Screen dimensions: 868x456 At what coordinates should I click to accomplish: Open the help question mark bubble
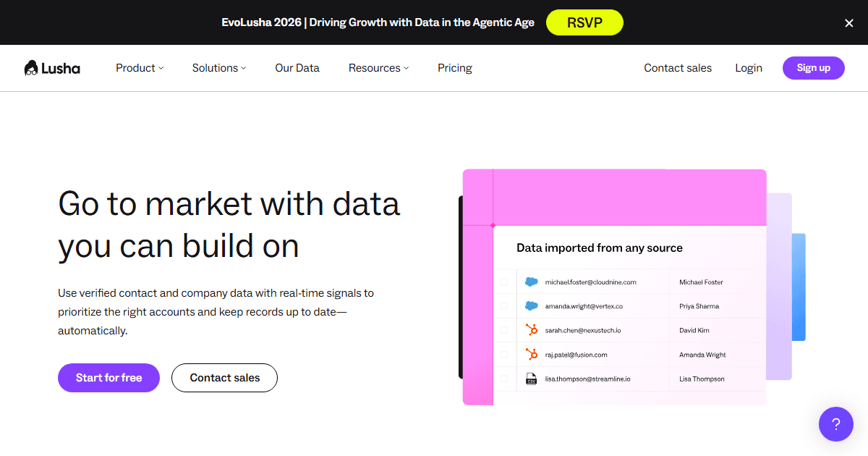(x=836, y=424)
